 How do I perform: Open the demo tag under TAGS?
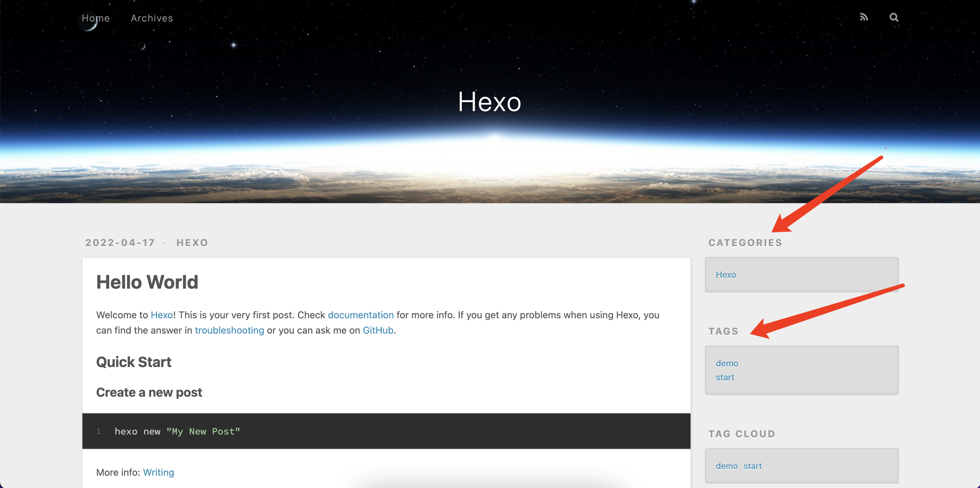click(x=727, y=363)
